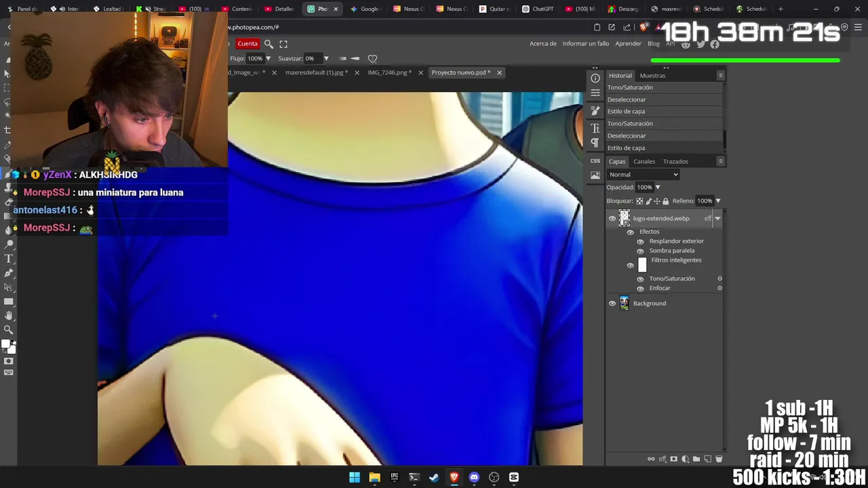The image size is (868, 488).
Task: Open the image gallery side panel icon
Action: point(595,175)
